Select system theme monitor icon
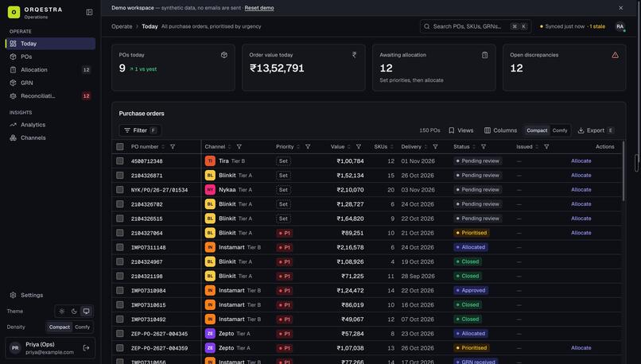 (x=86, y=312)
